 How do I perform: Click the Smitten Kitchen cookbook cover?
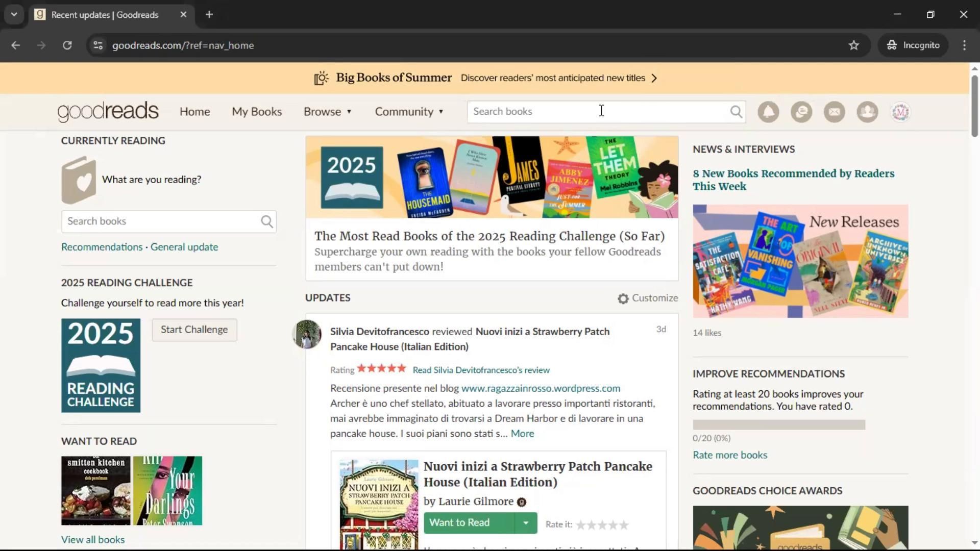[x=95, y=491]
